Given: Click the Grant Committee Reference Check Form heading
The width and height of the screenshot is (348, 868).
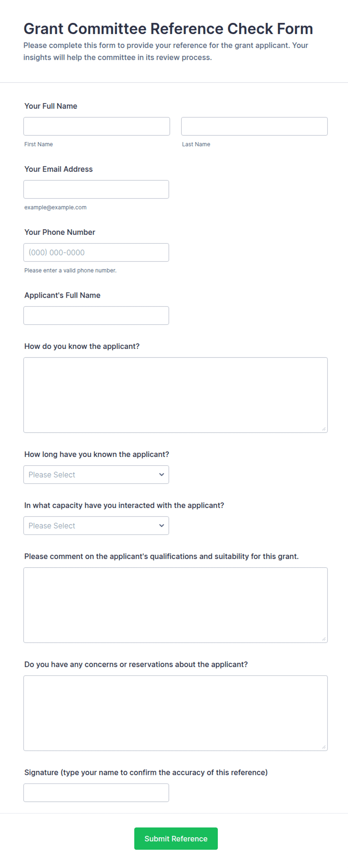Looking at the screenshot, I should (x=168, y=29).
